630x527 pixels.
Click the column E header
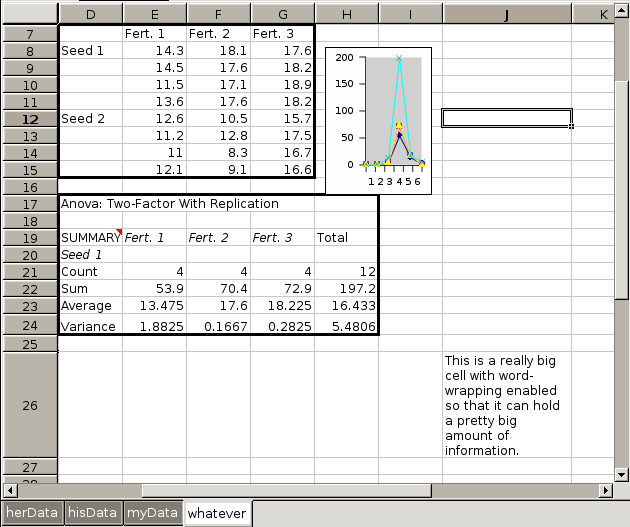pos(154,13)
